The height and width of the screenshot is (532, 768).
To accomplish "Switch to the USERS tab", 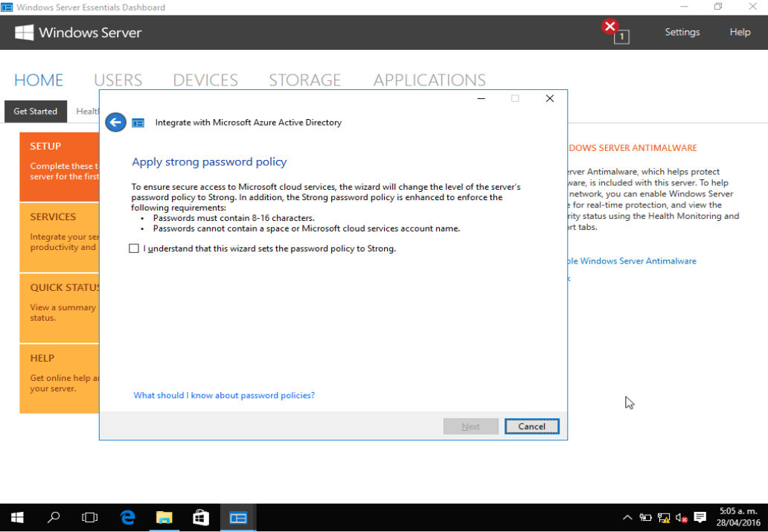I will pos(118,80).
